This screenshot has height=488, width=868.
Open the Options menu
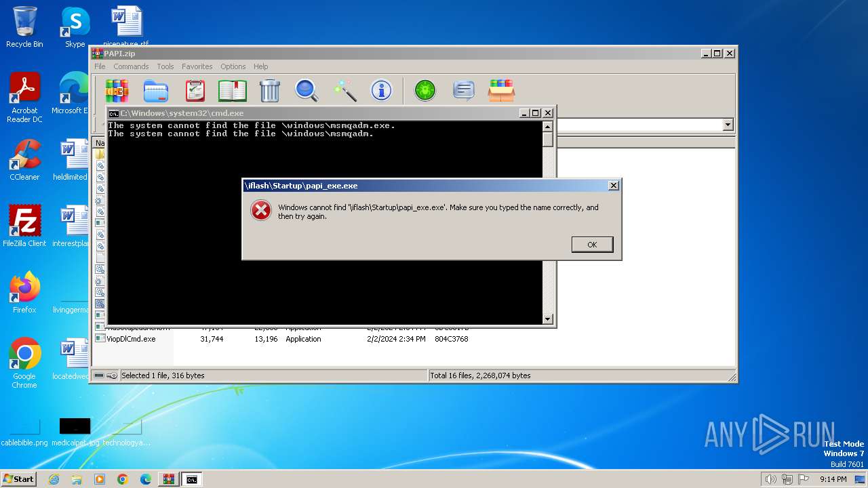pyautogui.click(x=233, y=66)
